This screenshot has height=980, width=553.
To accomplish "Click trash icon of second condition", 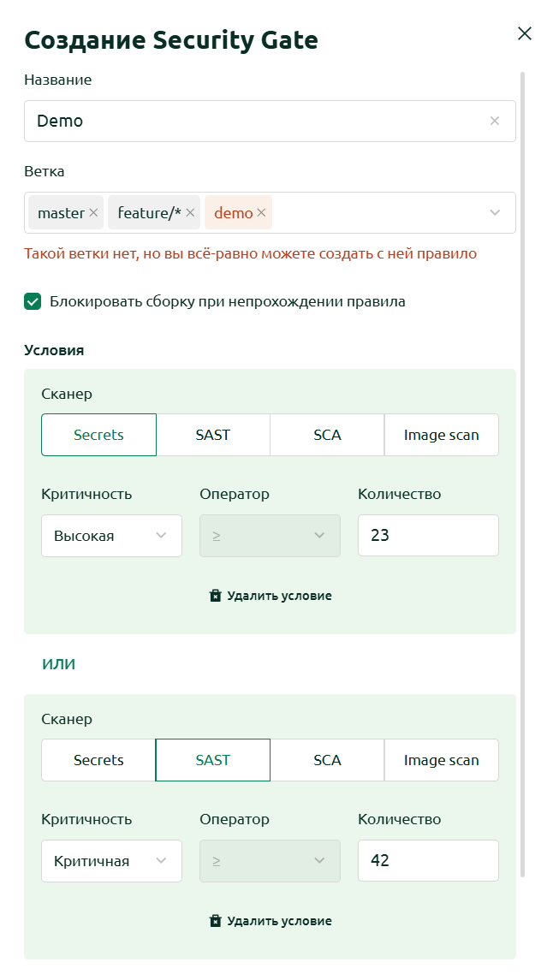I will point(216,921).
